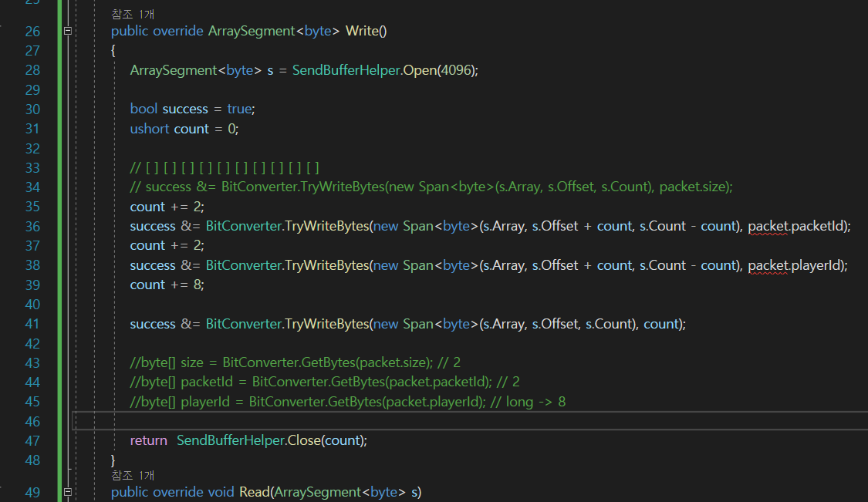This screenshot has height=502, width=868.
Task: Click the bracket comment on line 33
Action: [225, 167]
